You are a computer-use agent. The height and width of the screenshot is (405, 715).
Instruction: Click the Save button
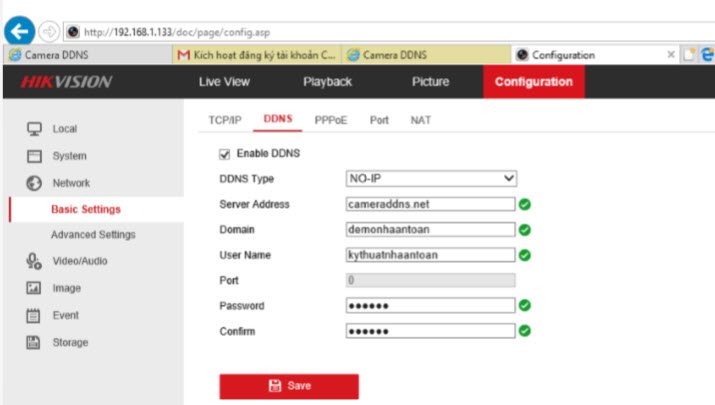(289, 386)
